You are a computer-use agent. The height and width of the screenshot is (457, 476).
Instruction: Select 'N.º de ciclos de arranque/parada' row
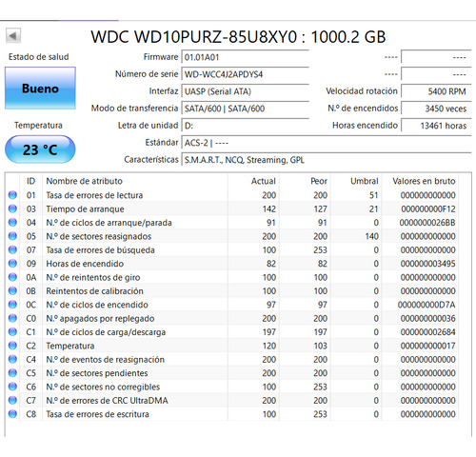(x=232, y=222)
